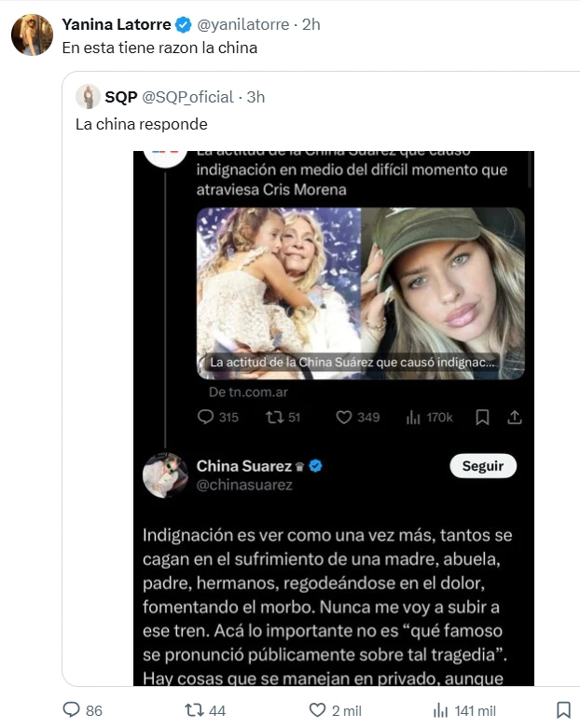Open the tn.com.ar article preview image
The width and height of the screenshot is (580, 728).
coord(360,293)
